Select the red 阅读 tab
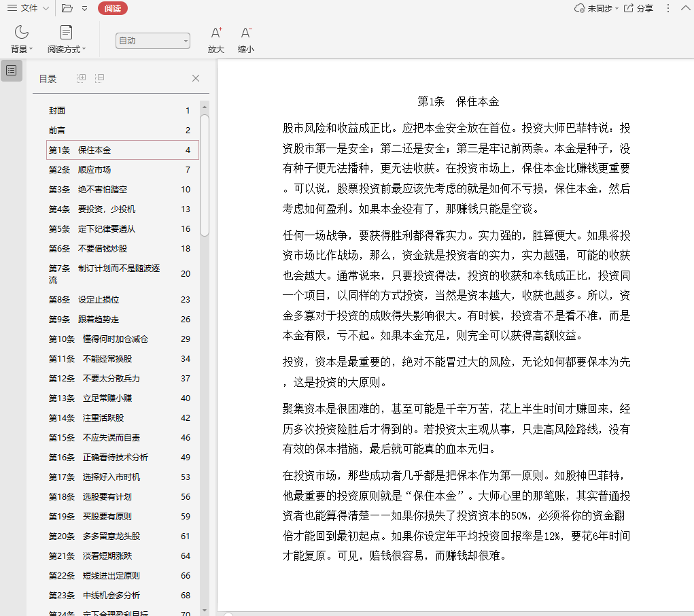694x616 pixels. tap(112, 8)
